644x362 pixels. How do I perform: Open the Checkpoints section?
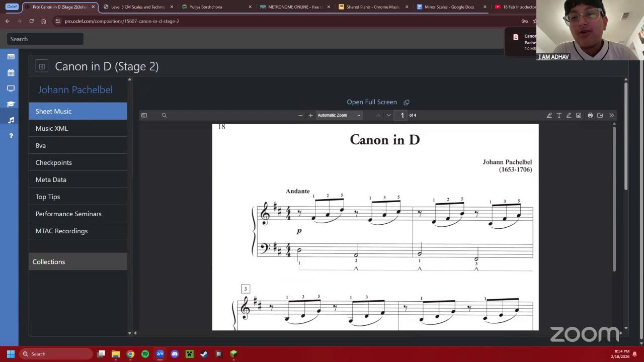point(78,162)
